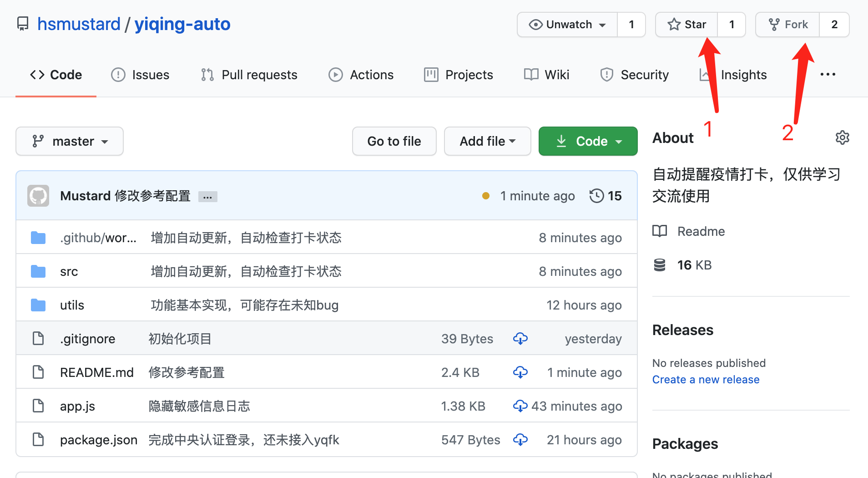The width and height of the screenshot is (868, 478).
Task: View the stargazers count next to Star
Action: pyautogui.click(x=732, y=25)
